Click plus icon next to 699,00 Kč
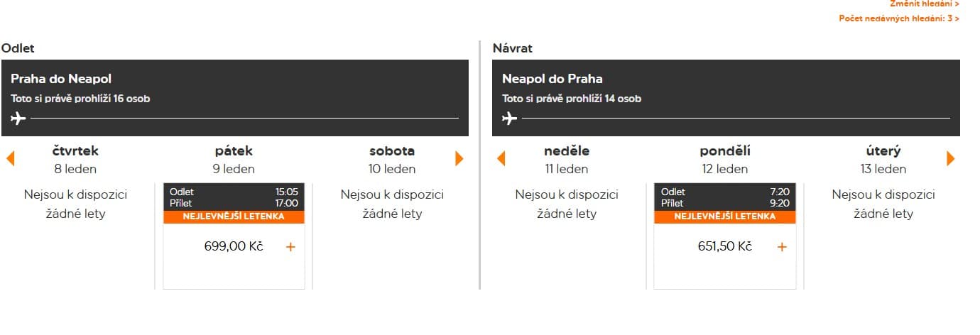 click(290, 247)
